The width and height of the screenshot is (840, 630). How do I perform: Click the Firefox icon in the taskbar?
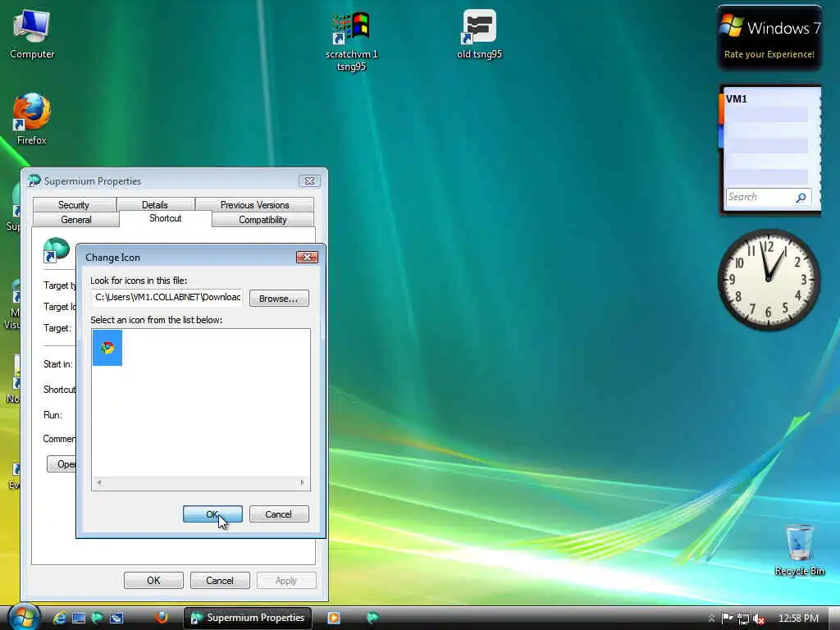click(x=161, y=618)
